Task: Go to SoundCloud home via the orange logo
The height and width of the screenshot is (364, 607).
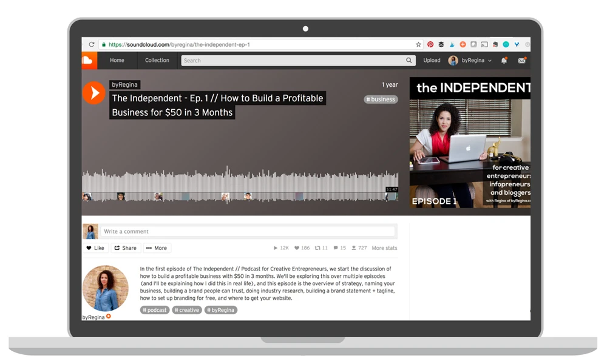Action: tap(89, 60)
